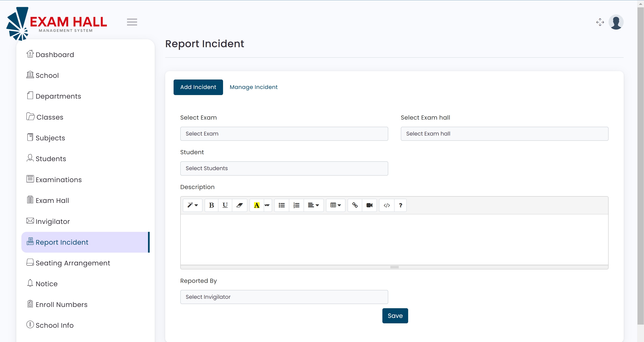Click the remove formatting eraser icon
This screenshot has height=342, width=644.
pyautogui.click(x=239, y=205)
